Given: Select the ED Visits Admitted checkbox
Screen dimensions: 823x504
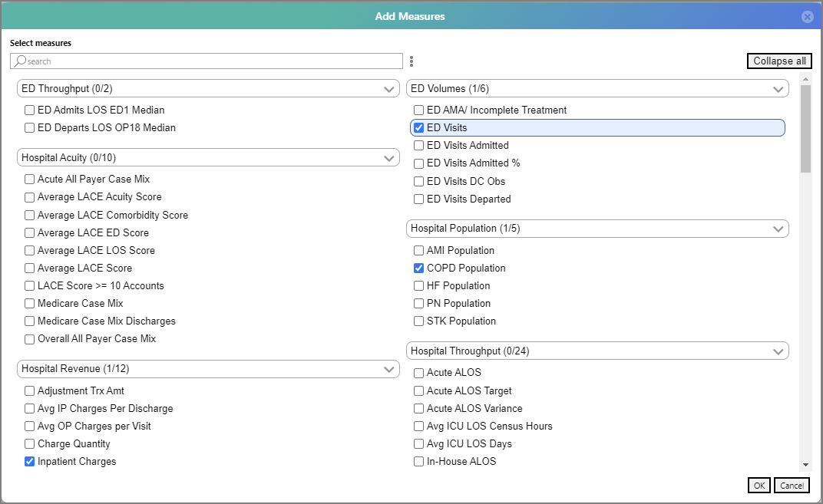Looking at the screenshot, I should pyautogui.click(x=419, y=145).
